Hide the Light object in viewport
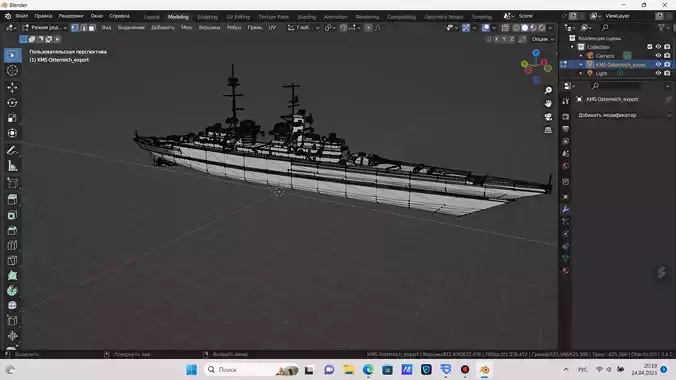This screenshot has height=380, width=676. [x=658, y=73]
